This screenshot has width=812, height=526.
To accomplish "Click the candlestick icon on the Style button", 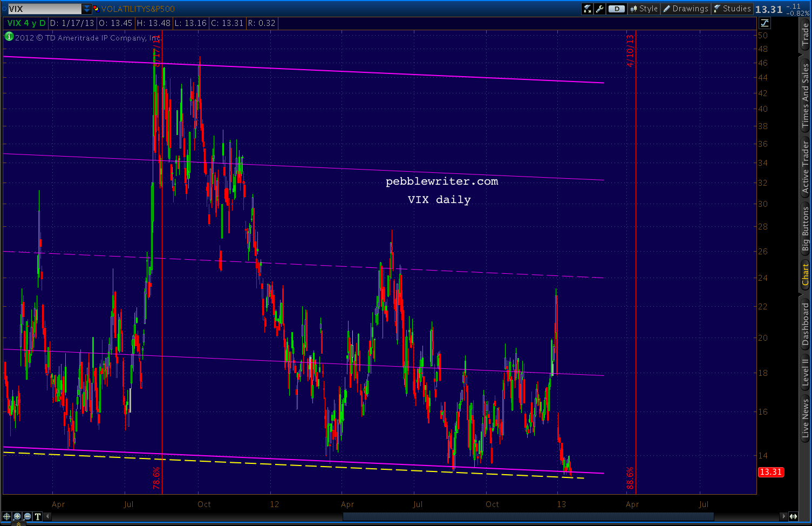I will click(x=634, y=8).
